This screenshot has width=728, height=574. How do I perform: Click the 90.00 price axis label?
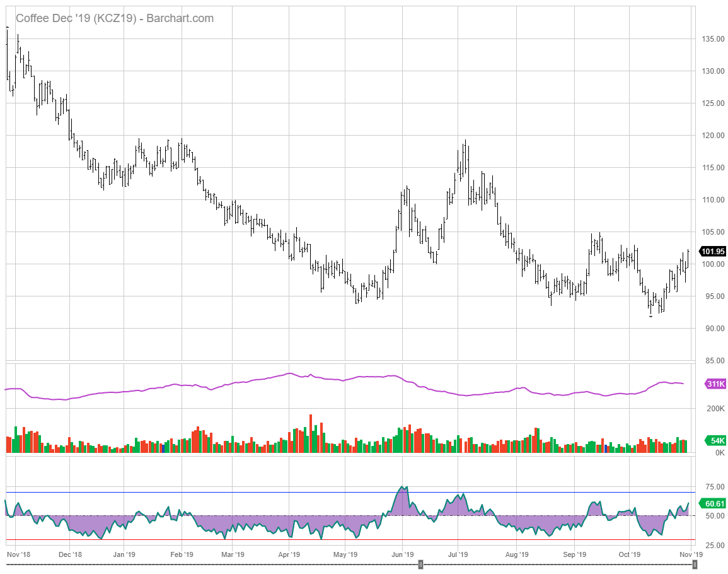(x=715, y=328)
